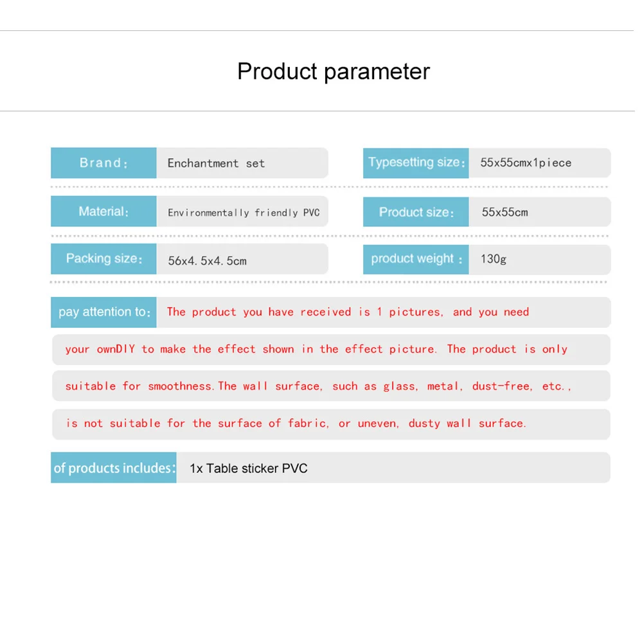Select the blue "Brand" label

pos(103,163)
